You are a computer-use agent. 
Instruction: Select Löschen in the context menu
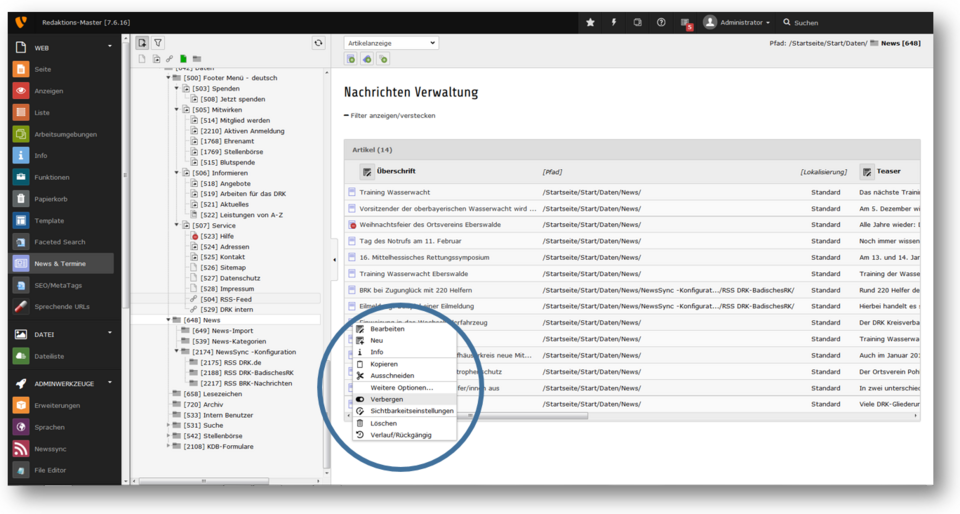point(383,423)
